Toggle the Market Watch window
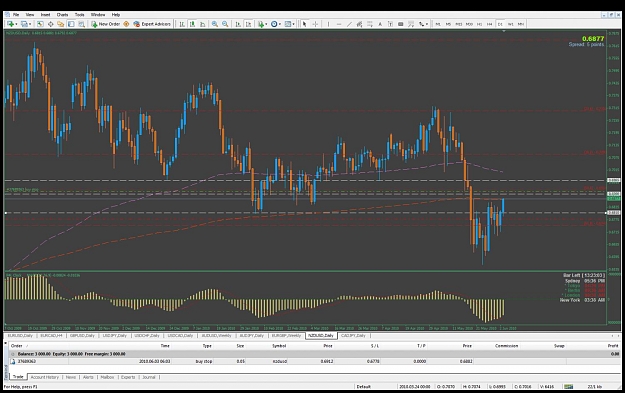This screenshot has width=625, height=393. 40,24
